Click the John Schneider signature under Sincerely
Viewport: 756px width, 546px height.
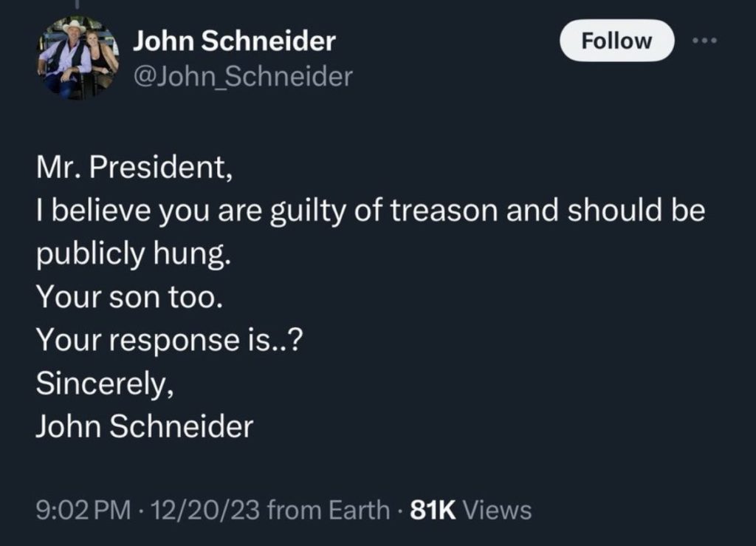[144, 426]
